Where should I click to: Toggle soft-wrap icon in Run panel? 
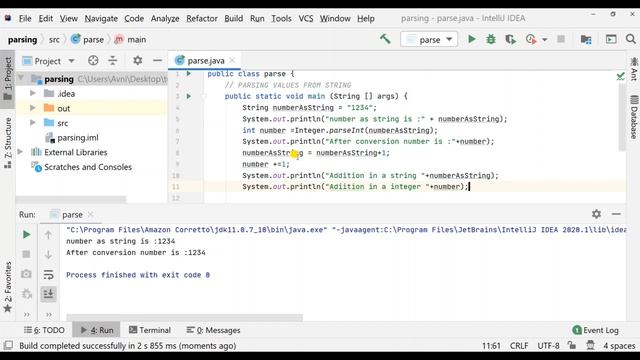click(x=48, y=274)
